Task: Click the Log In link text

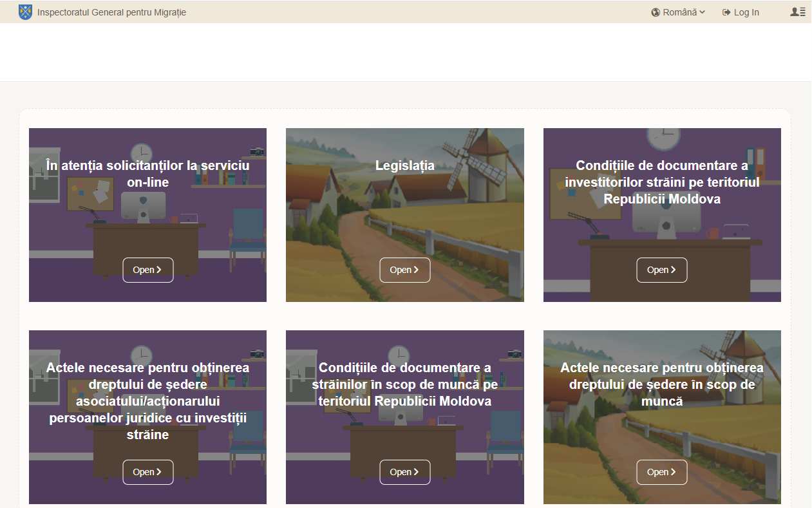Action: point(746,12)
